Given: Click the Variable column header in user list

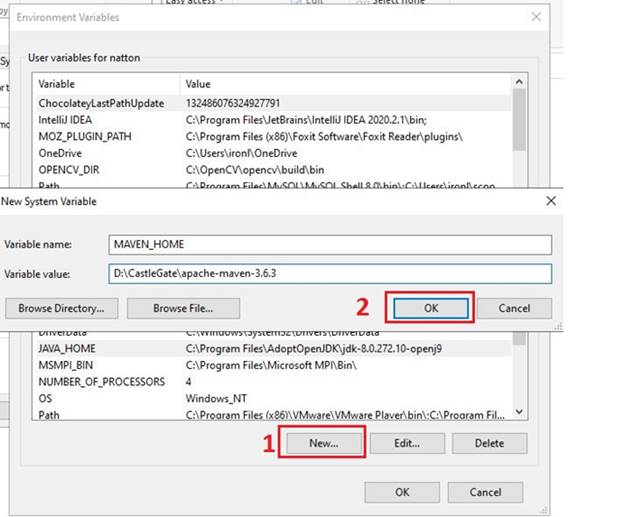Looking at the screenshot, I should (106, 84).
